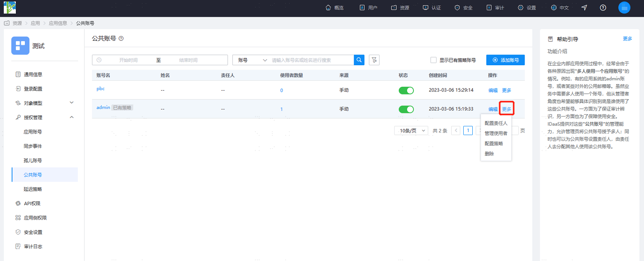
Task: Collapse the 授权管理 sidebar section
Action: [x=45, y=118]
